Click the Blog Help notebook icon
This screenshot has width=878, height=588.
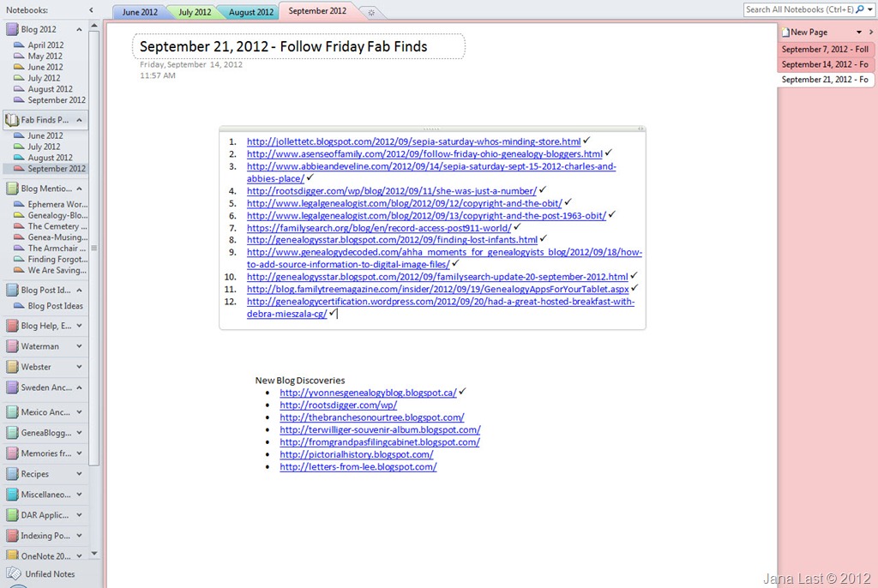click(12, 326)
